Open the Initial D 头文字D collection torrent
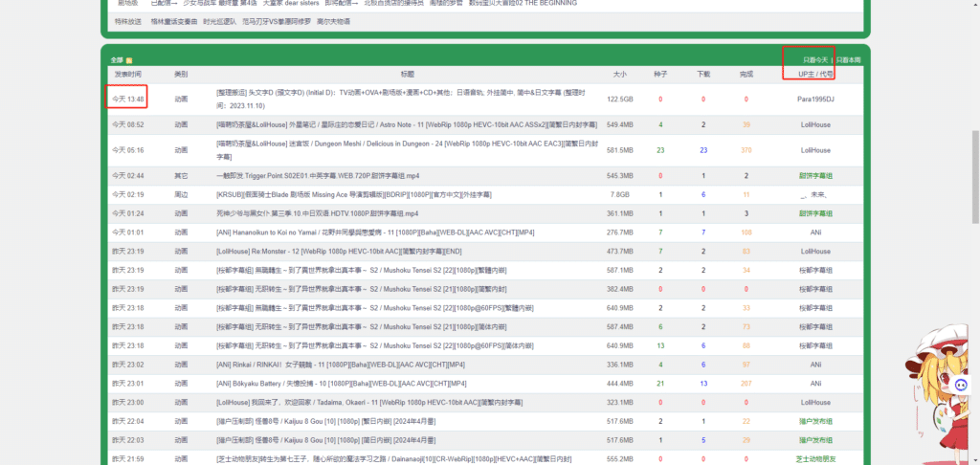 click(x=401, y=99)
